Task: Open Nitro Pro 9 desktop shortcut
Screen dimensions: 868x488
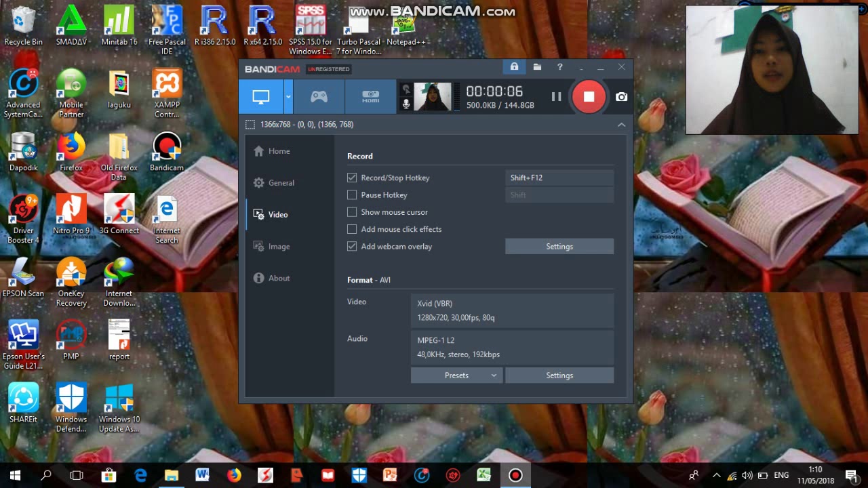Action: [71, 215]
